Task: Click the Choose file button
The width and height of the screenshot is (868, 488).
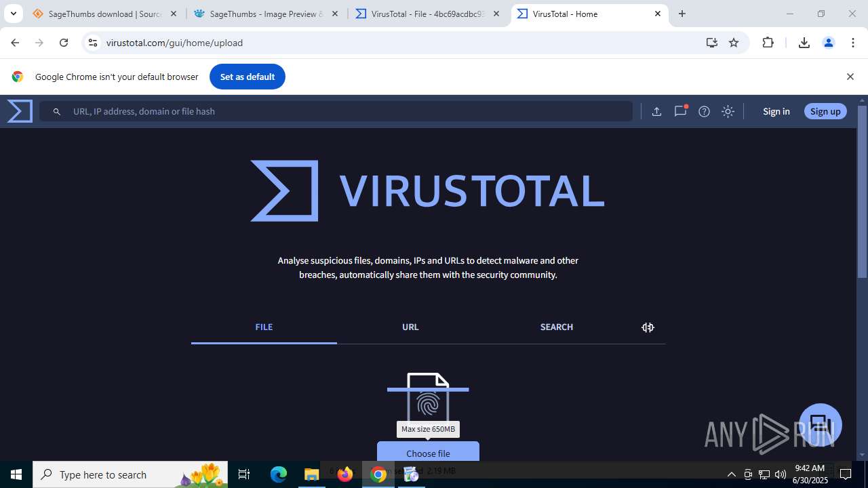Action: [428, 451]
